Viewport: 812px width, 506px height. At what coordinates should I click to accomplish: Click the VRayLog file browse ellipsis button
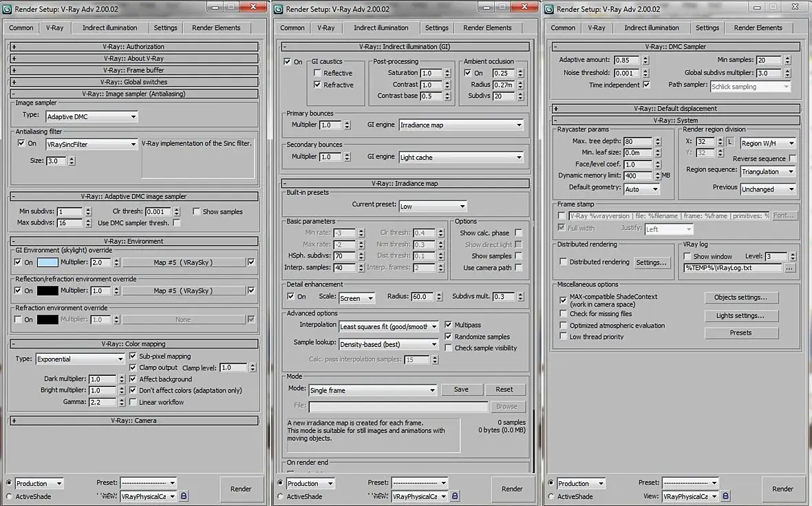[x=789, y=268]
